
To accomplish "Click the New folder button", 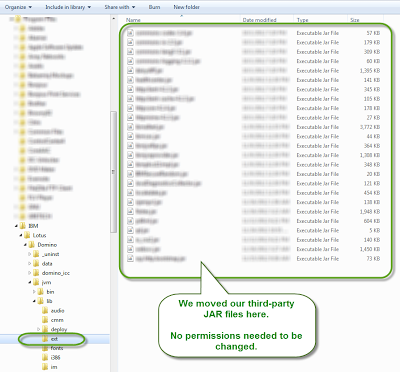I will pyautogui.click(x=186, y=7).
